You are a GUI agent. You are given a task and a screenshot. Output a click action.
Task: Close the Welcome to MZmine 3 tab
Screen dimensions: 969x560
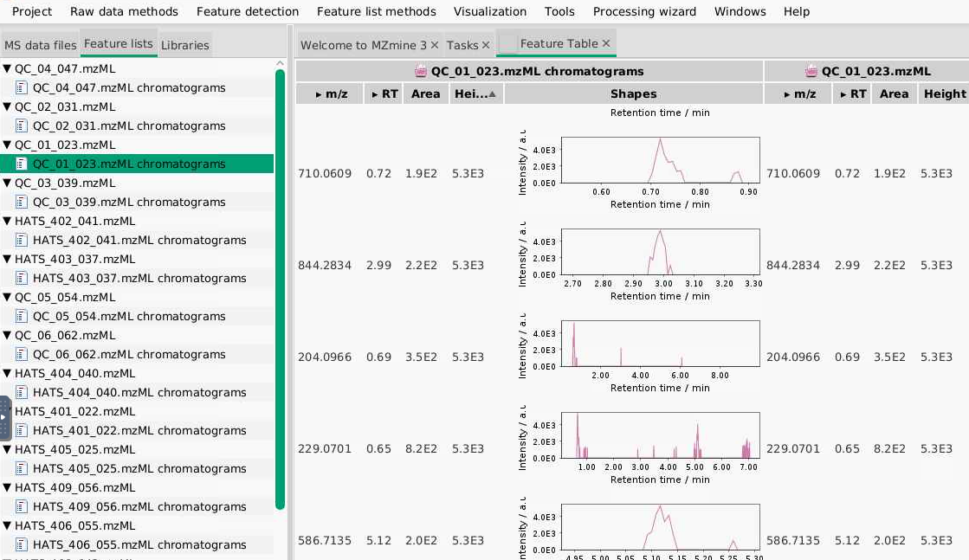tap(435, 45)
